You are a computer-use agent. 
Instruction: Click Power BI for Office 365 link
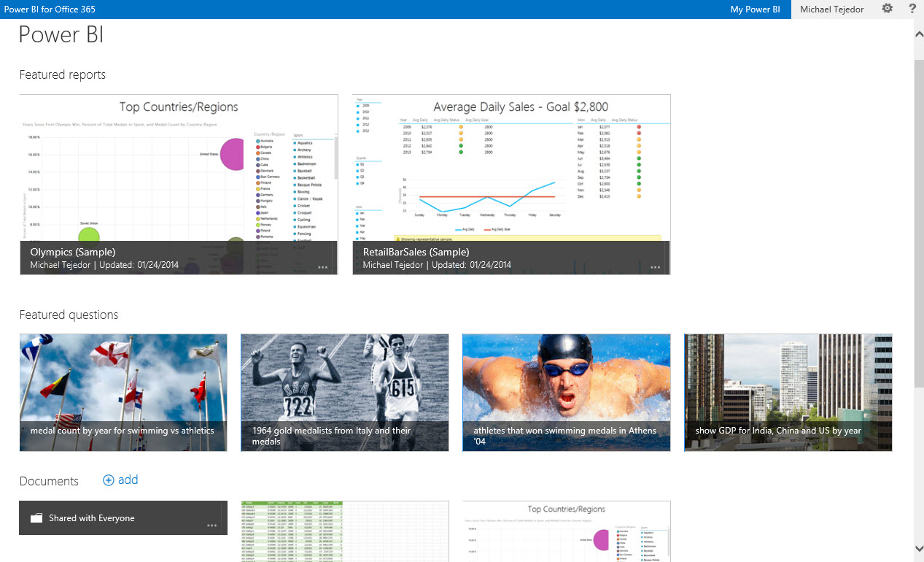tap(47, 9)
